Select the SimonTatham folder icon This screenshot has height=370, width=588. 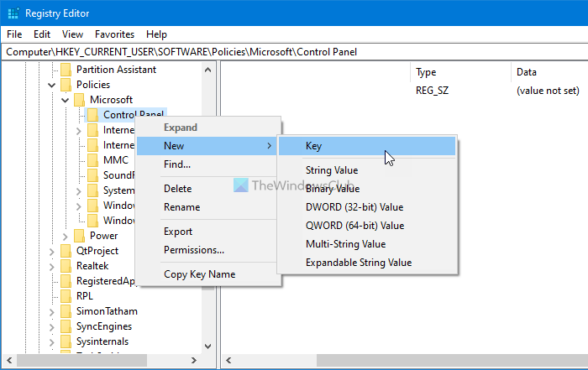[65, 311]
